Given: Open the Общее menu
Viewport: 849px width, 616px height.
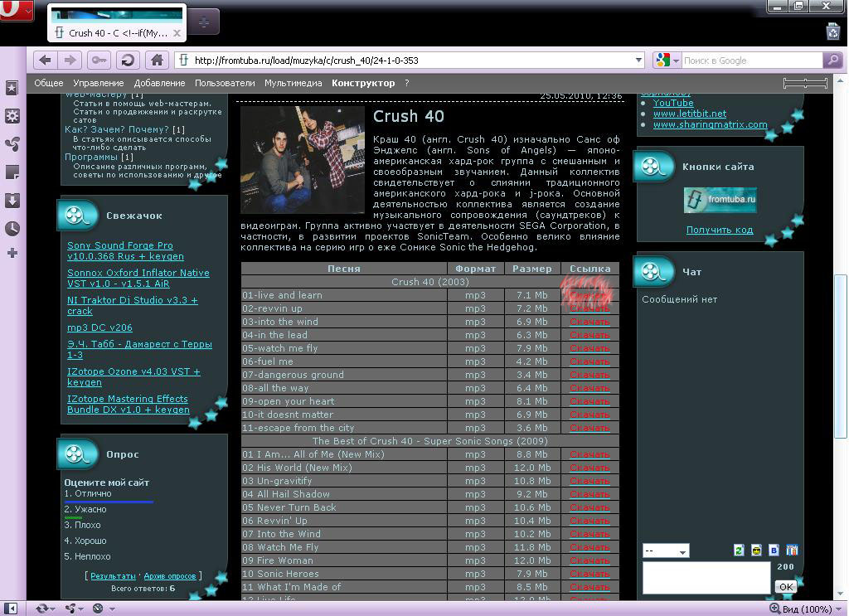Looking at the screenshot, I should point(49,83).
